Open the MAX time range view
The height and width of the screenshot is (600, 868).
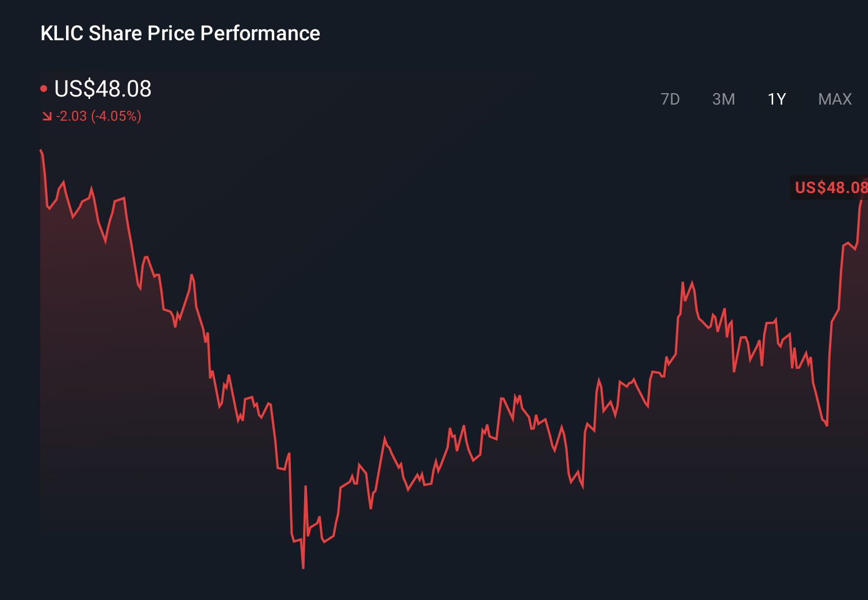pyautogui.click(x=835, y=99)
